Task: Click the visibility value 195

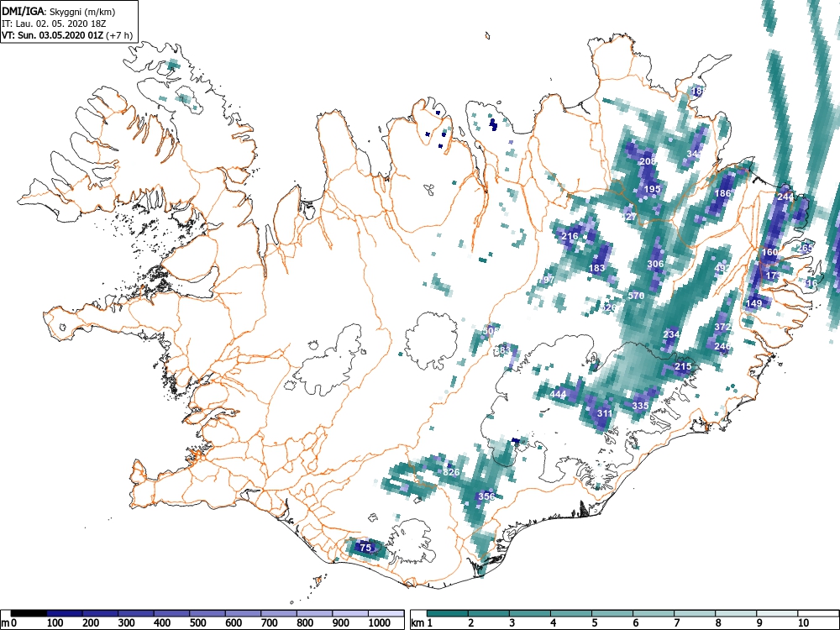Action: pyautogui.click(x=652, y=189)
